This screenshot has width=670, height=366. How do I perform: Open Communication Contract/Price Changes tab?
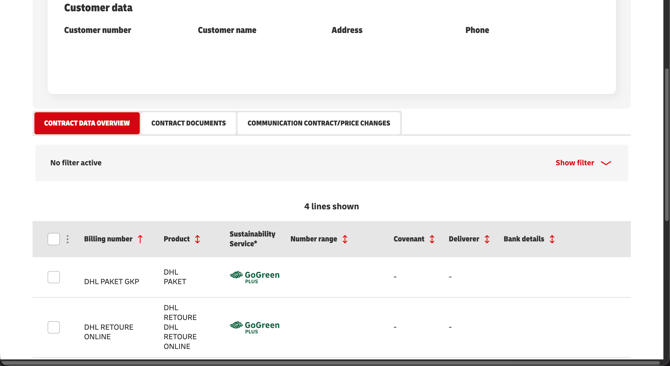coord(319,123)
